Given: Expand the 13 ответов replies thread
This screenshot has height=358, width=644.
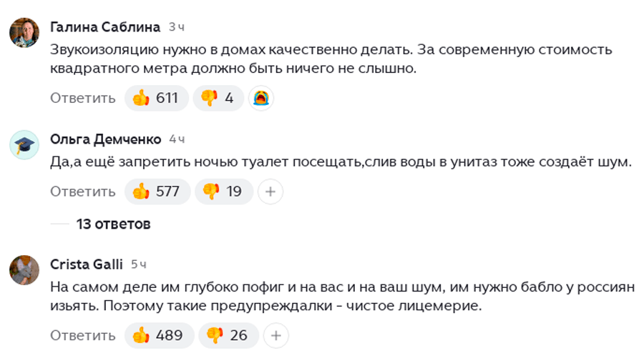Looking at the screenshot, I should [x=113, y=224].
